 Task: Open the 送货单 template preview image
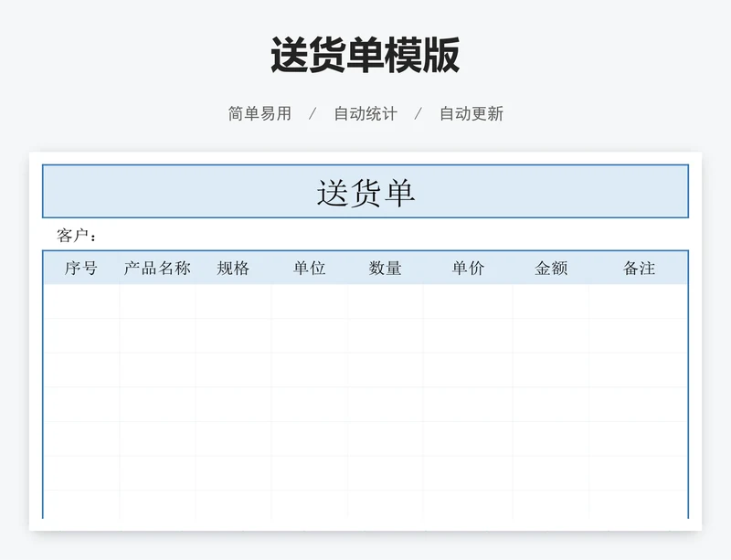pos(365,341)
